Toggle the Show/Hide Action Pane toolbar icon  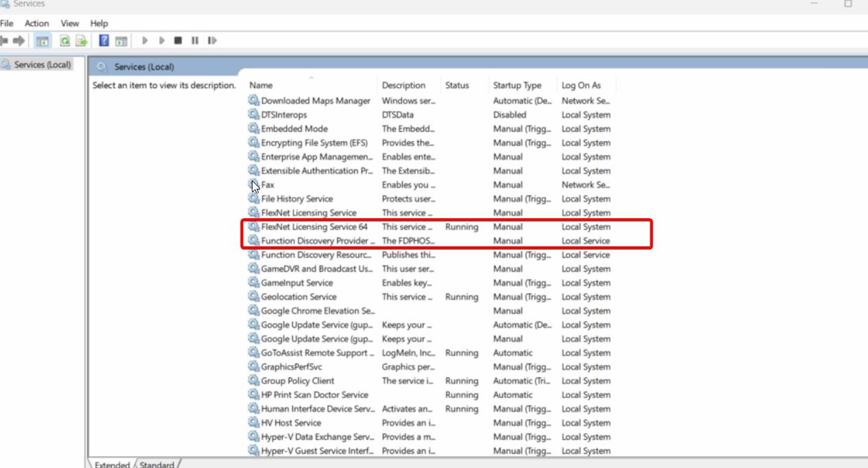[121, 40]
